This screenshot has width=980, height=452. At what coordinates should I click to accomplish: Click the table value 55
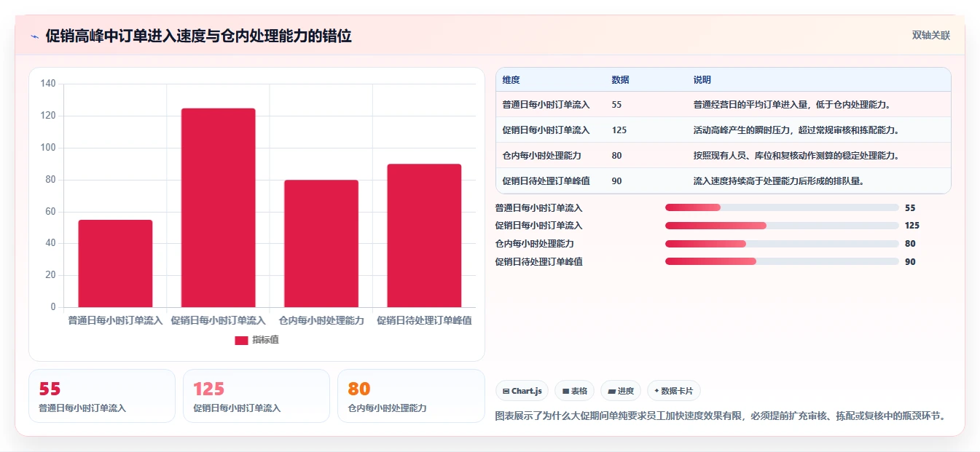point(617,105)
